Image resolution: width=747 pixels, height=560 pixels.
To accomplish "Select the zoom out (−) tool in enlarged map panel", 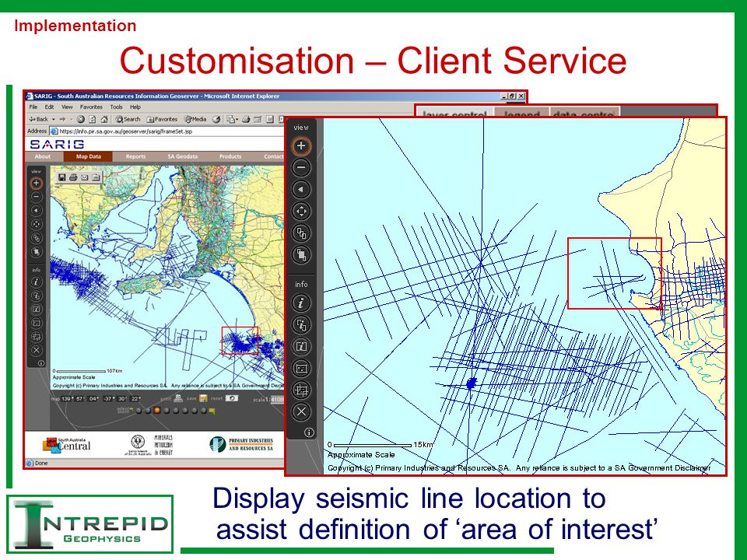I will [x=300, y=168].
